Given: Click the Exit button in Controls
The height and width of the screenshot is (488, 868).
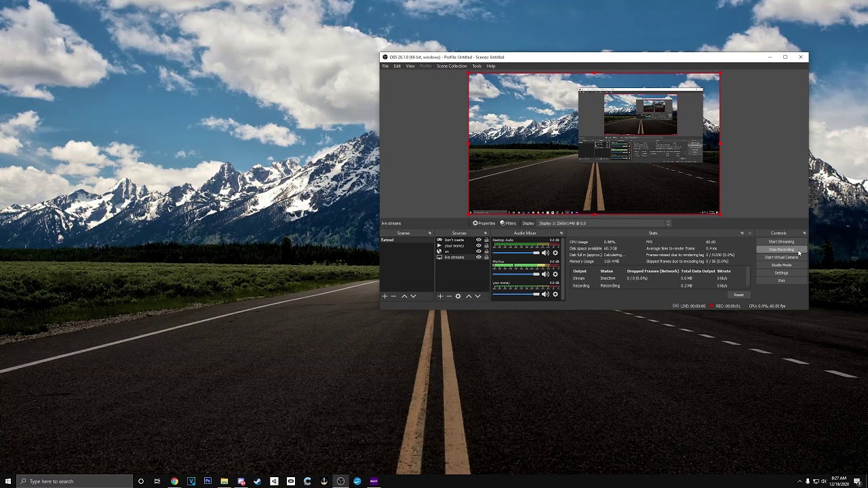Looking at the screenshot, I should (781, 281).
